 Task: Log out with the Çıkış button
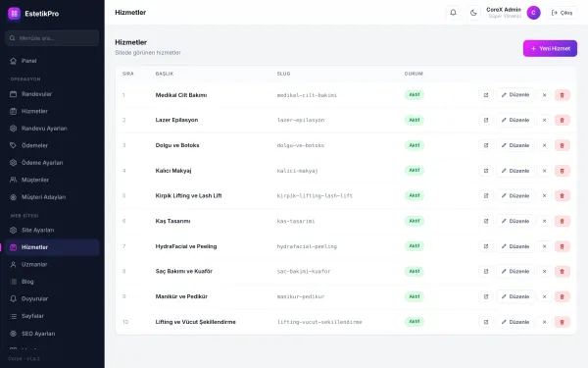562,13
